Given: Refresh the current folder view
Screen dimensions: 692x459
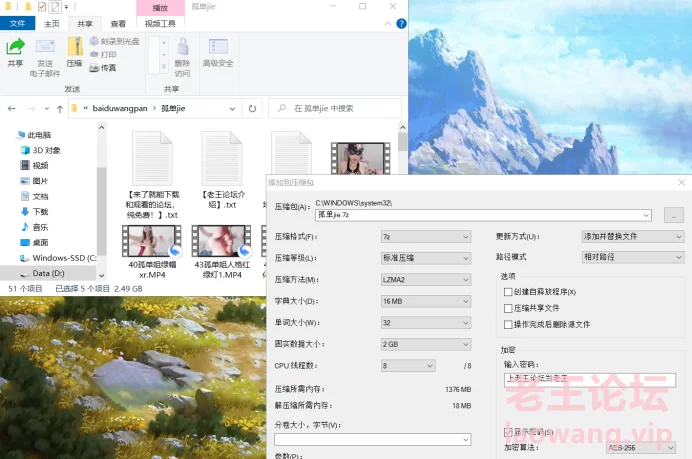Looking at the screenshot, I should click(x=252, y=109).
